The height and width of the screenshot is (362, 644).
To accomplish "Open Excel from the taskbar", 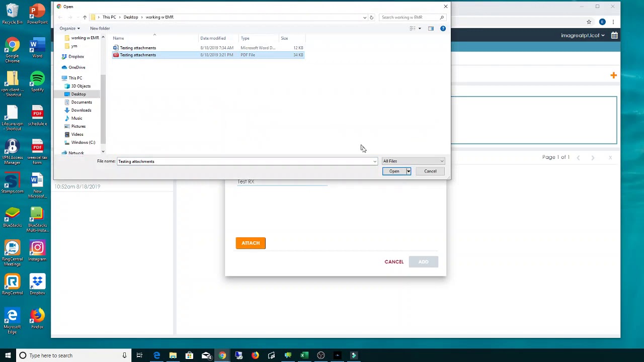I will pyautogui.click(x=304, y=355).
